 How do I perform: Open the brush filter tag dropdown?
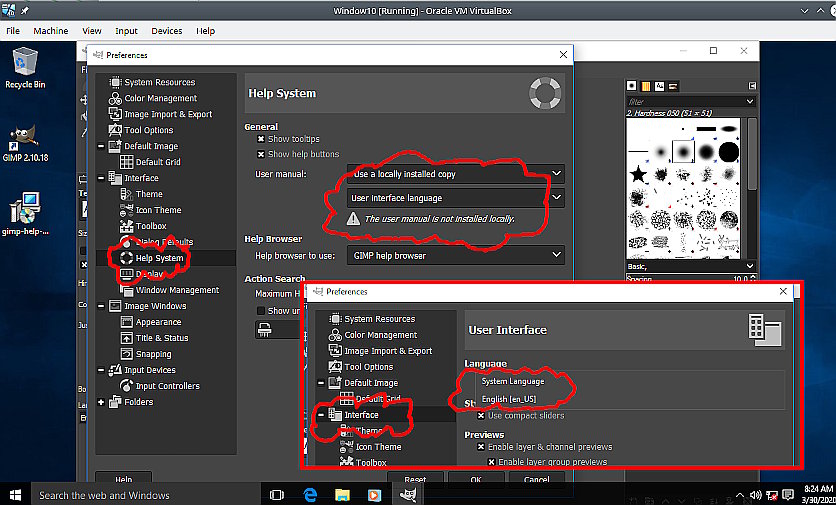pyautogui.click(x=750, y=101)
